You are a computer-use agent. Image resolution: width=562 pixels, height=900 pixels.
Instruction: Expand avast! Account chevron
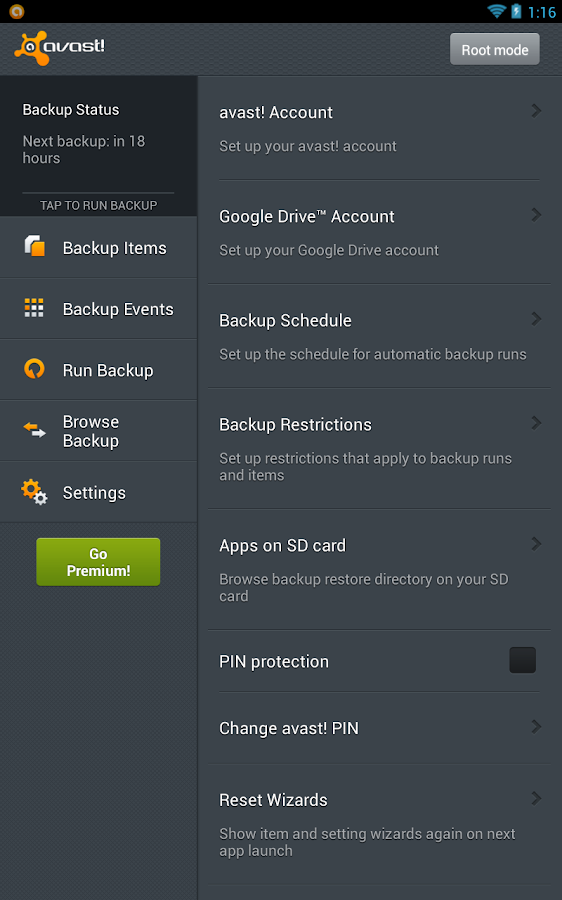point(536,111)
